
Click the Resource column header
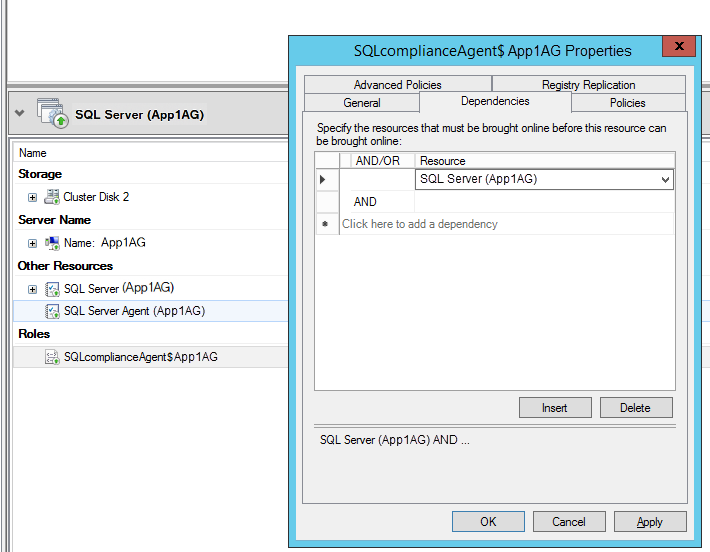pyautogui.click(x=545, y=161)
